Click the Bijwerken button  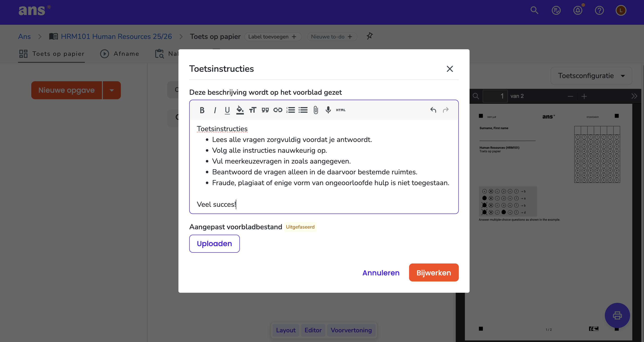(434, 272)
